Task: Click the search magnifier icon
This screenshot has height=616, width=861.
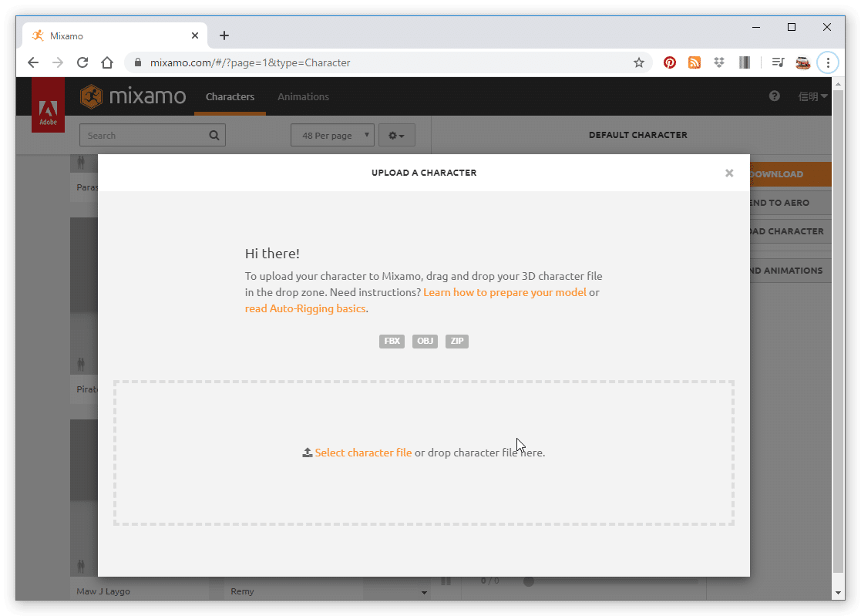Action: point(214,135)
